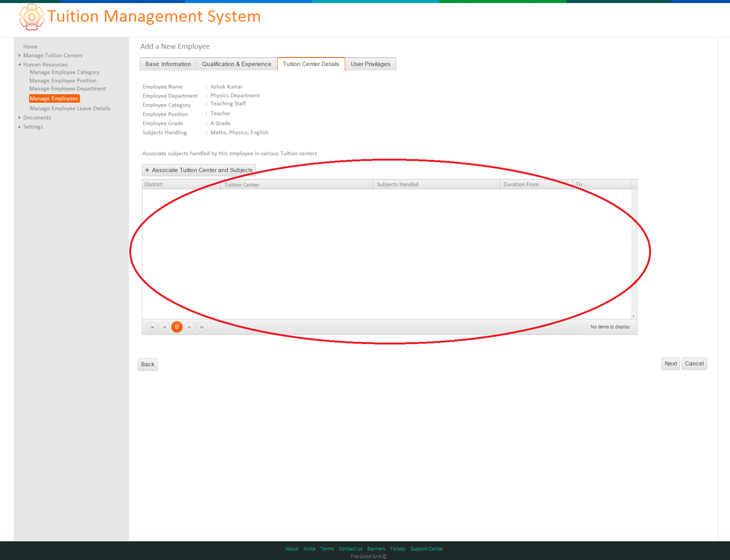Open the User Privilages tab
730x560 pixels.
click(x=371, y=64)
